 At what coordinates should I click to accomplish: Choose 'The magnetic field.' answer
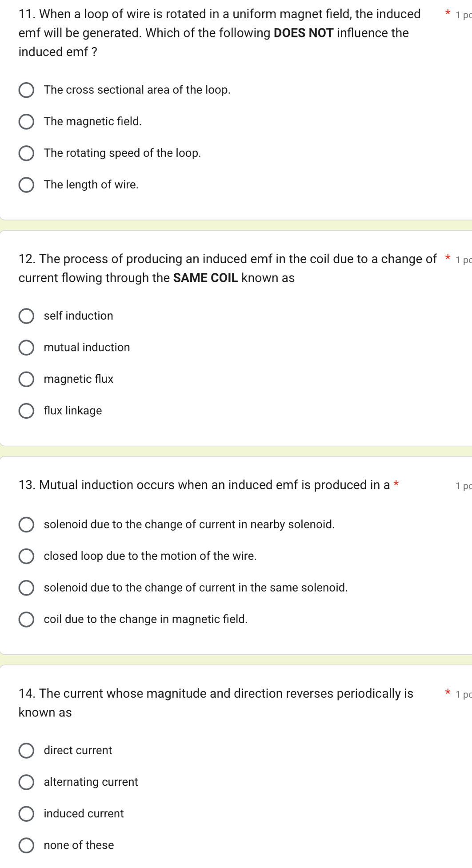[26, 122]
